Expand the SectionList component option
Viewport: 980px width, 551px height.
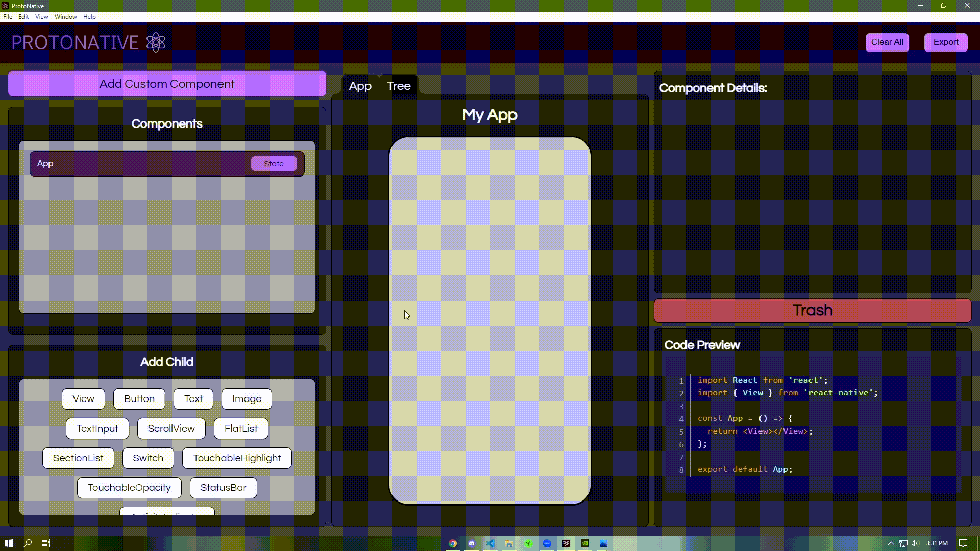pos(78,458)
